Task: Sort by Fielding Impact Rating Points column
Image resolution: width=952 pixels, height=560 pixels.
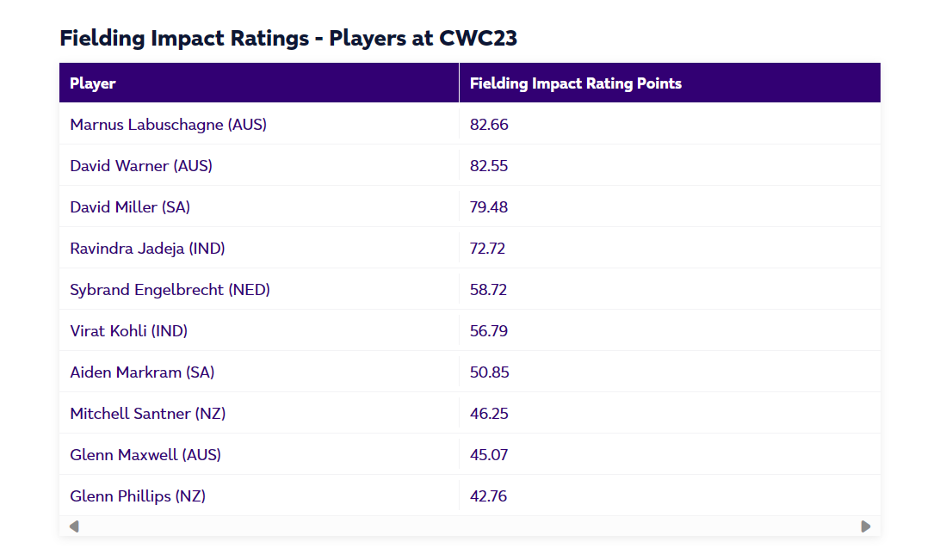Action: (x=577, y=83)
